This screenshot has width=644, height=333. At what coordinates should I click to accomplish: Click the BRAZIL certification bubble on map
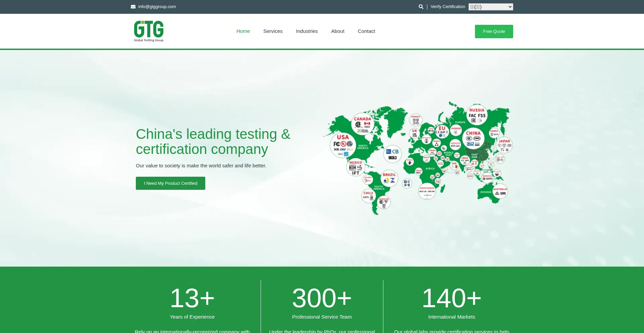[389, 178]
